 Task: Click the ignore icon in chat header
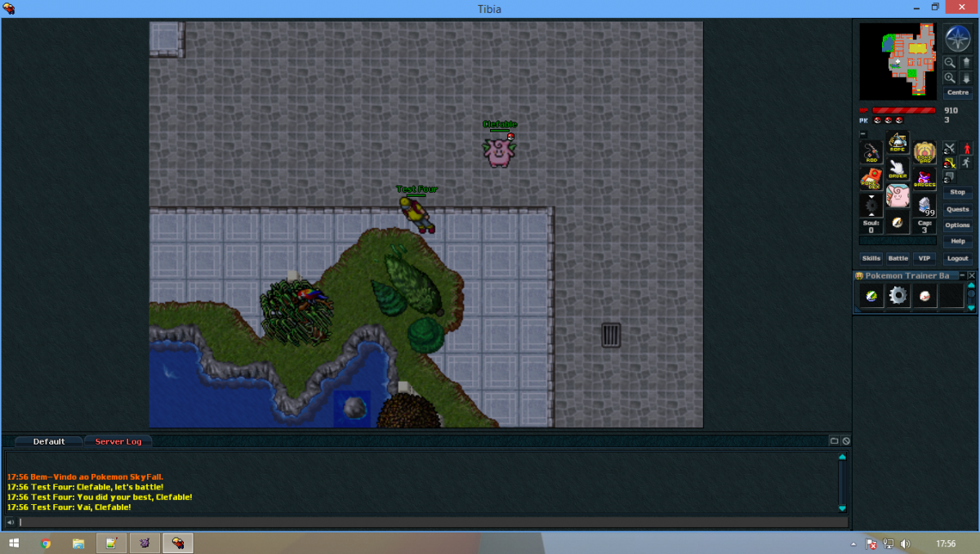tap(846, 441)
